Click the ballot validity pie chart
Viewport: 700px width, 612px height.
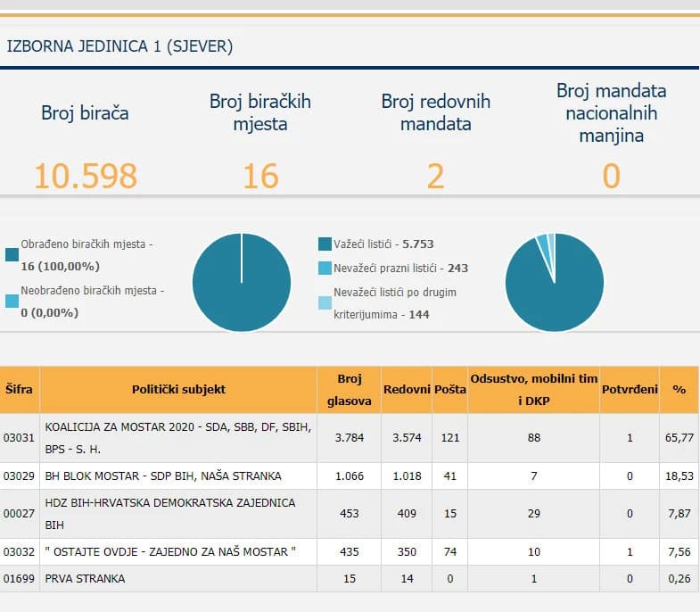click(x=554, y=282)
